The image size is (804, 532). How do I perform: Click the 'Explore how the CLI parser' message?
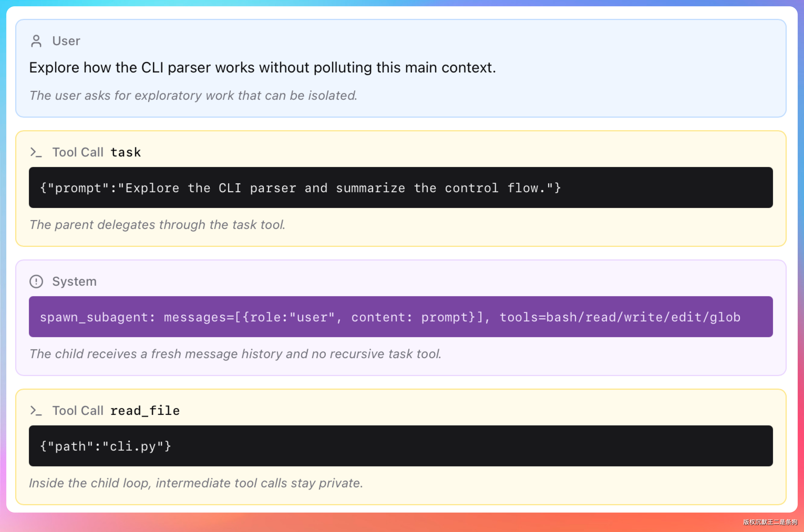262,67
